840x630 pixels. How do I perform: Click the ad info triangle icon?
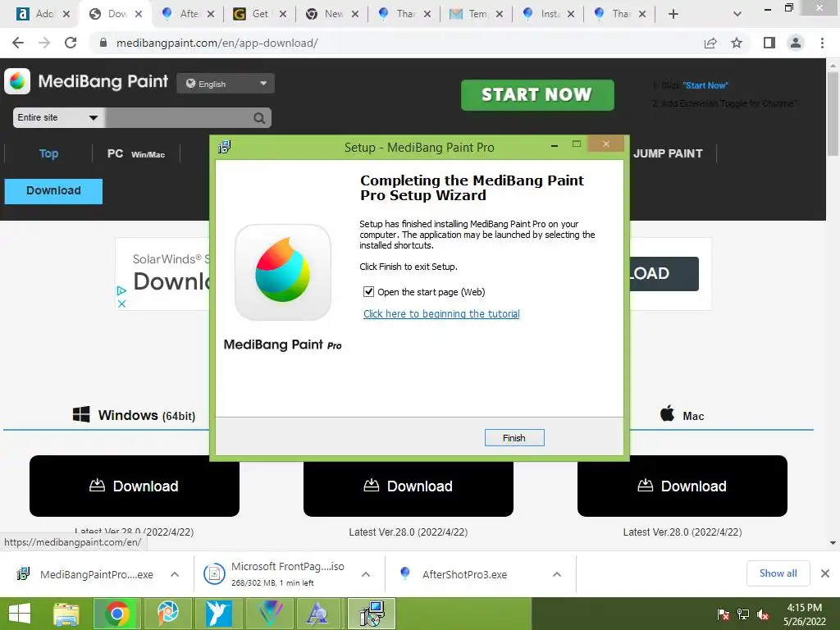121,290
